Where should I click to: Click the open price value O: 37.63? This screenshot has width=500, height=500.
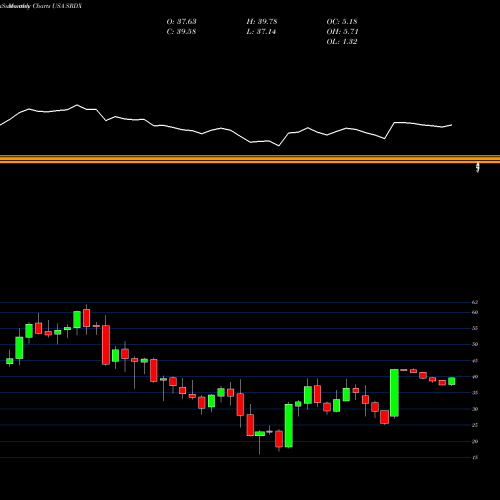pyautogui.click(x=181, y=22)
